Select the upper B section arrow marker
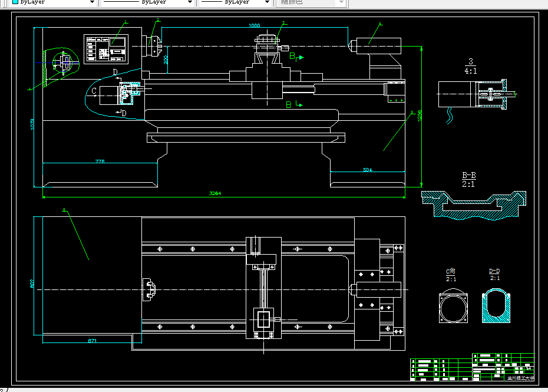 (x=296, y=57)
